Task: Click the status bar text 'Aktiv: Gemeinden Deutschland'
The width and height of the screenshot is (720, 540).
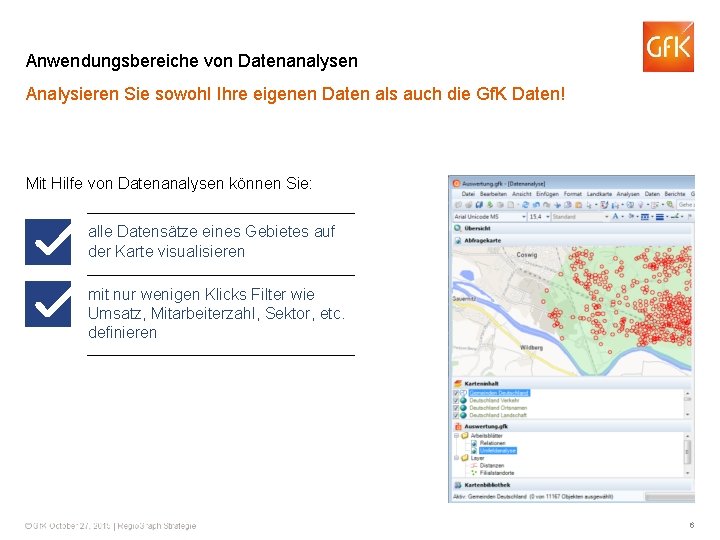Action: point(490,496)
